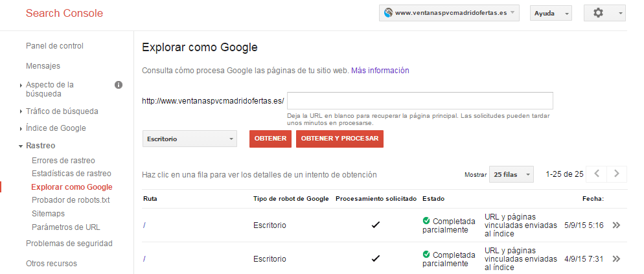Open the 25 filas rows dropdown

(x=511, y=174)
